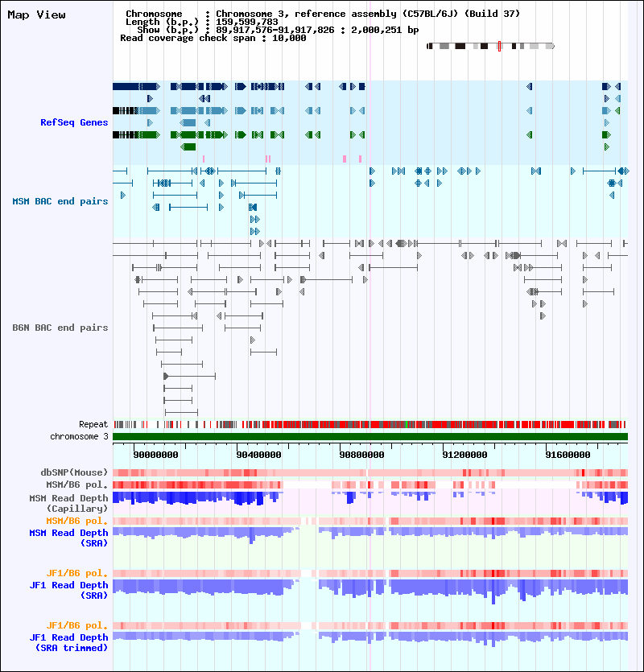
Task: Click the 90000000 position on the ruler
Action: (155, 455)
